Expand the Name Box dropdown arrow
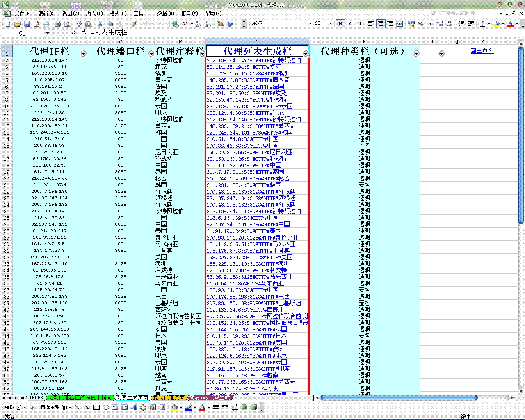This screenshot has width=525, height=420. (48, 34)
